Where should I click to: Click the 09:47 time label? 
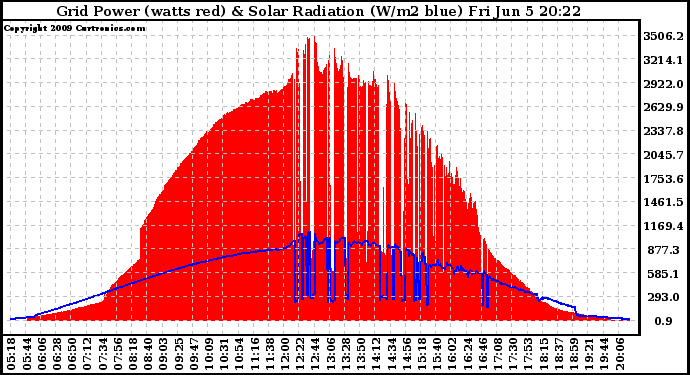tap(193, 354)
